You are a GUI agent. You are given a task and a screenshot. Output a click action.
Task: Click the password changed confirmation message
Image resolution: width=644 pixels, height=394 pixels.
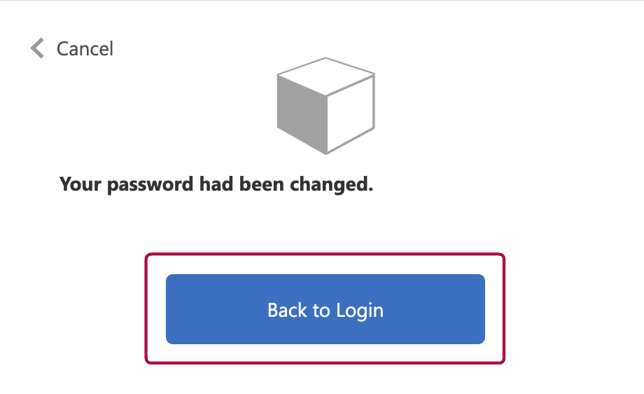tap(216, 184)
